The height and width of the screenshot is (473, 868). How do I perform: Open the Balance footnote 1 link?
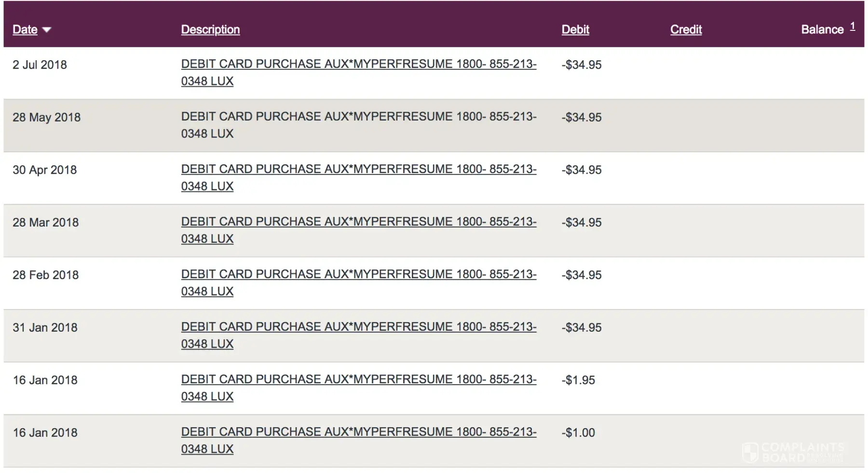(853, 27)
